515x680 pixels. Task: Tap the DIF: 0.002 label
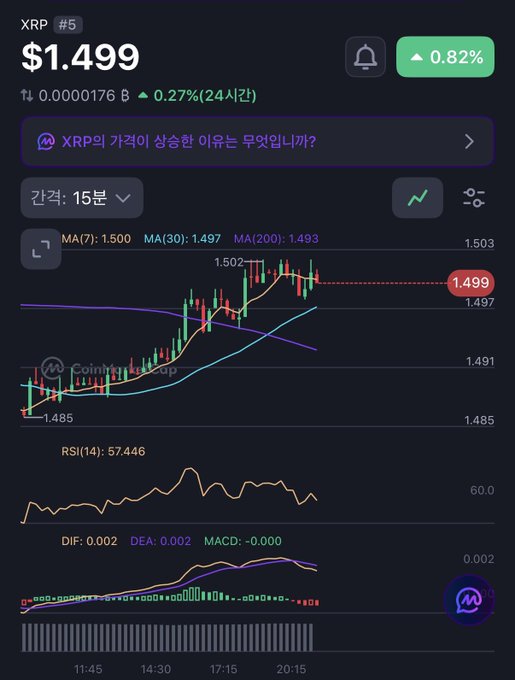pos(89,541)
